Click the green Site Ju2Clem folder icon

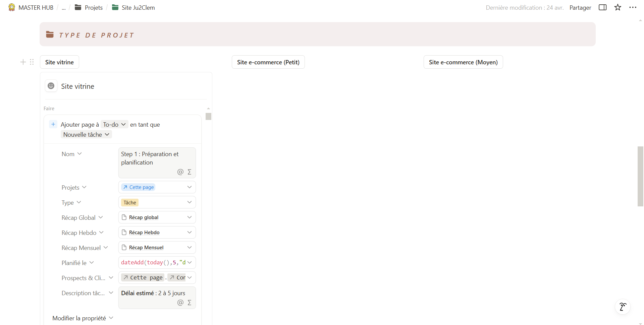[x=115, y=7]
